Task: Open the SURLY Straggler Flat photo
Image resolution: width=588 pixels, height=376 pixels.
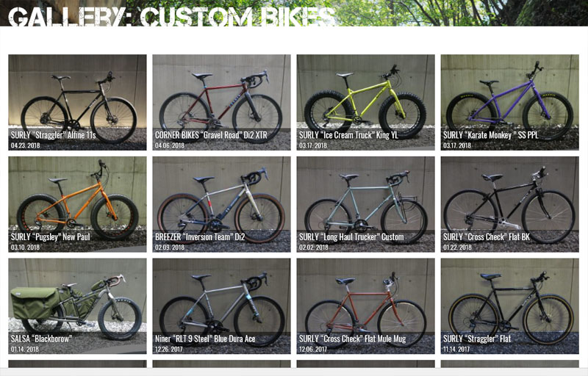Action: 509,306
